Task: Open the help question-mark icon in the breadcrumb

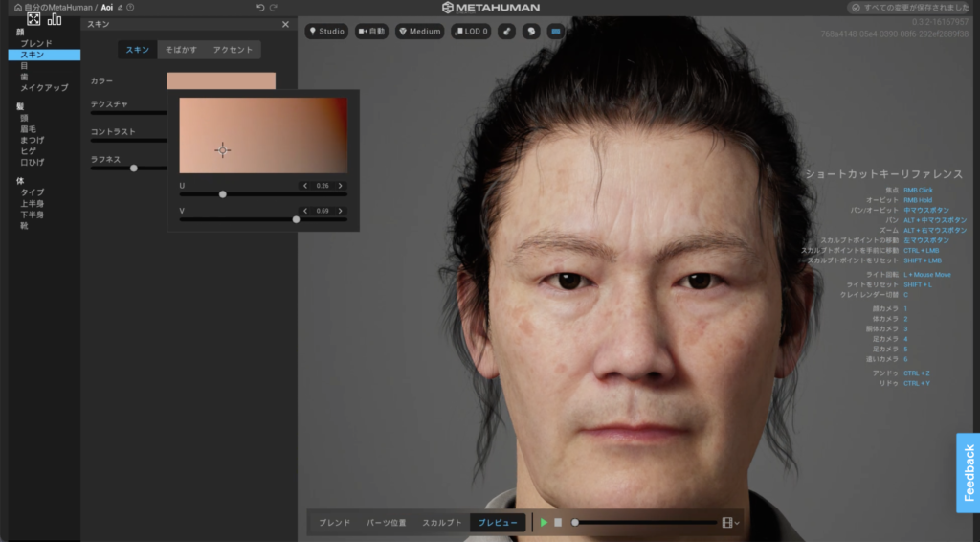Action: click(x=130, y=8)
